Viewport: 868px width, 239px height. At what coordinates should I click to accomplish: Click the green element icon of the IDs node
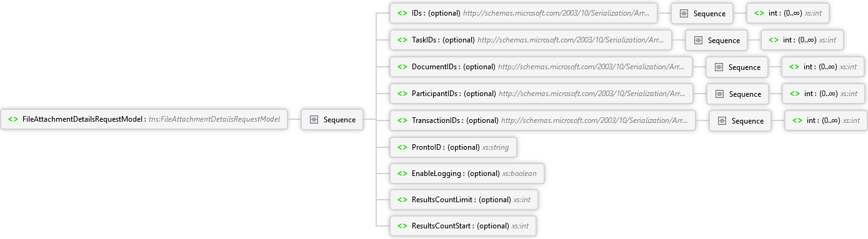pyautogui.click(x=402, y=12)
